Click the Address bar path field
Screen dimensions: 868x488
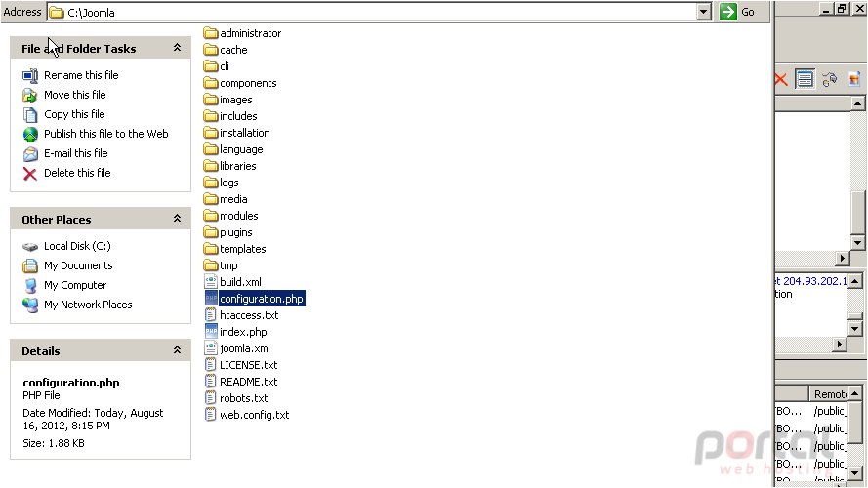(371, 12)
